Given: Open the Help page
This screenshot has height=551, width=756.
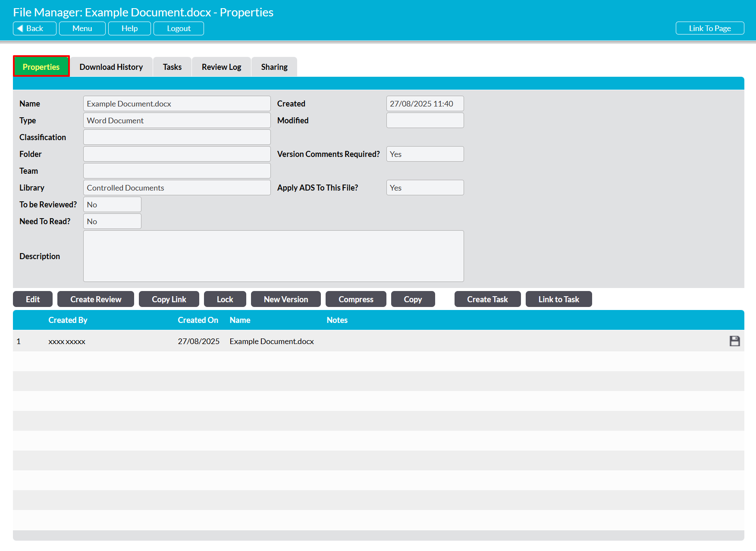Looking at the screenshot, I should pyautogui.click(x=129, y=28).
